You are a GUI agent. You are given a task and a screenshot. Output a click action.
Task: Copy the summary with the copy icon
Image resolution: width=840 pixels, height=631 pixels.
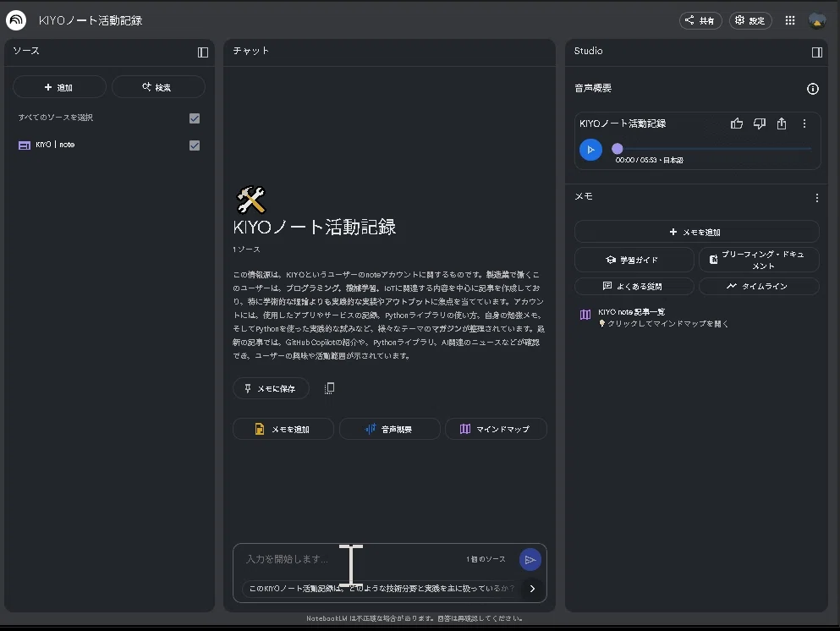click(x=329, y=388)
